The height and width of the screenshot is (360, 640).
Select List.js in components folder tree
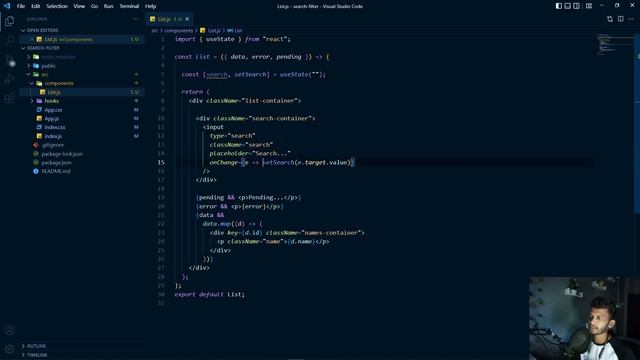click(54, 92)
